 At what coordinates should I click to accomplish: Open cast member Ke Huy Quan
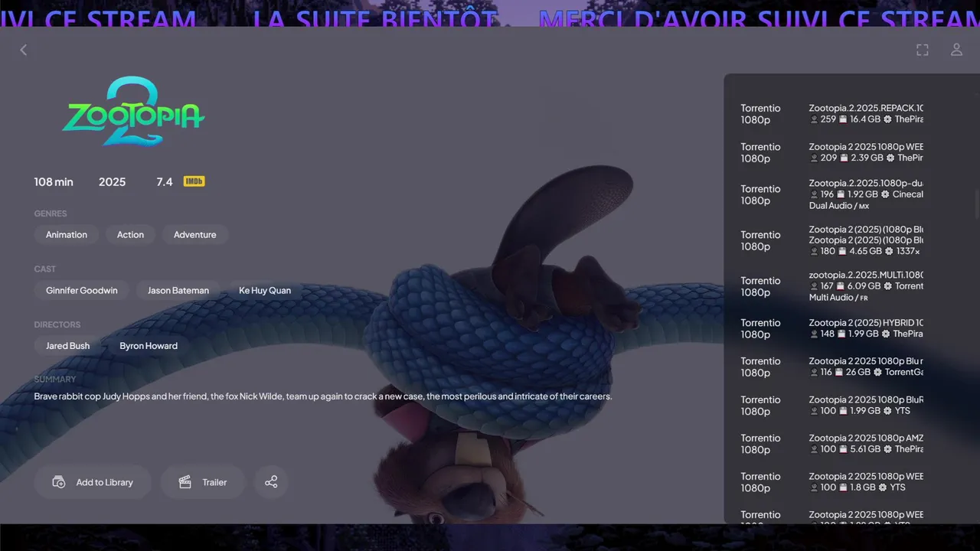265,291
